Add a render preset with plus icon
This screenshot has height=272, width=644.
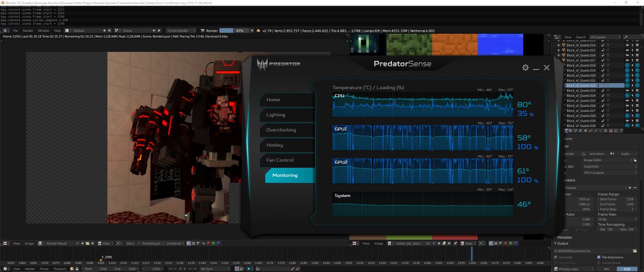[x=630, y=188]
